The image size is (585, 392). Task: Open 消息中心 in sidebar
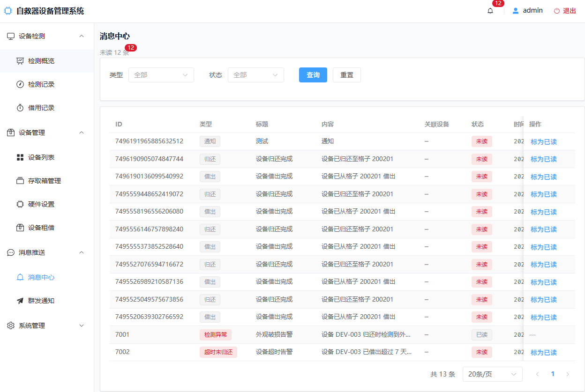(x=47, y=277)
